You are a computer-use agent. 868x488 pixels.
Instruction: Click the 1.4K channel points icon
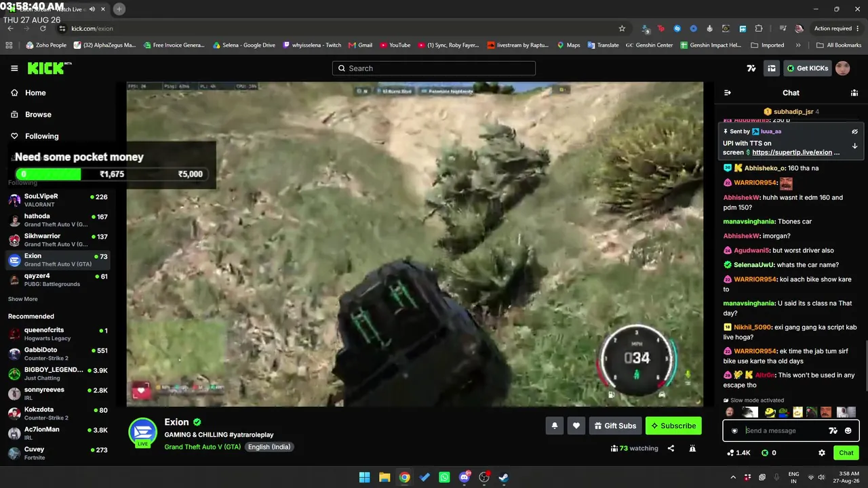tap(738, 453)
